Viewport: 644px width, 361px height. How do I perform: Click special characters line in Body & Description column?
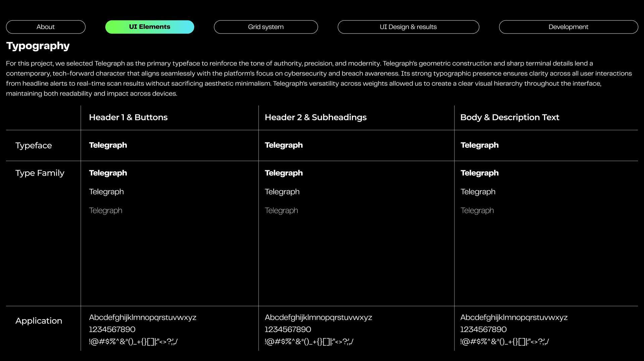[504, 342]
